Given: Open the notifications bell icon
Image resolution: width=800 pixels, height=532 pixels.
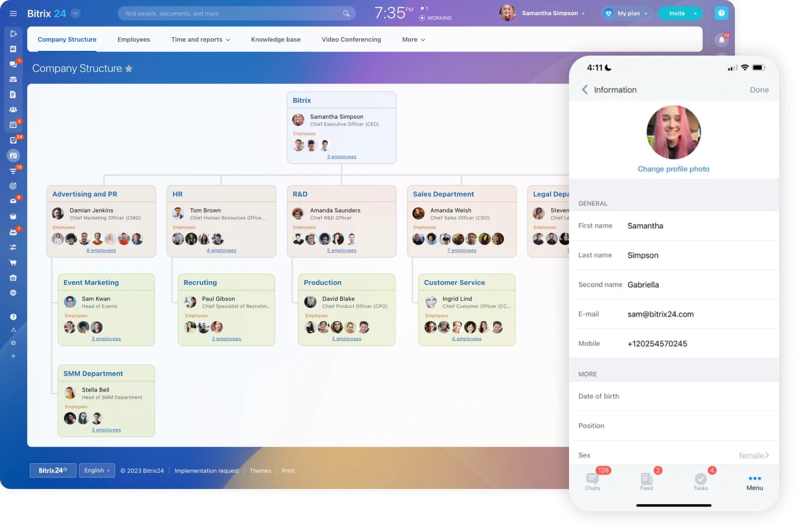Looking at the screenshot, I should tap(721, 40).
